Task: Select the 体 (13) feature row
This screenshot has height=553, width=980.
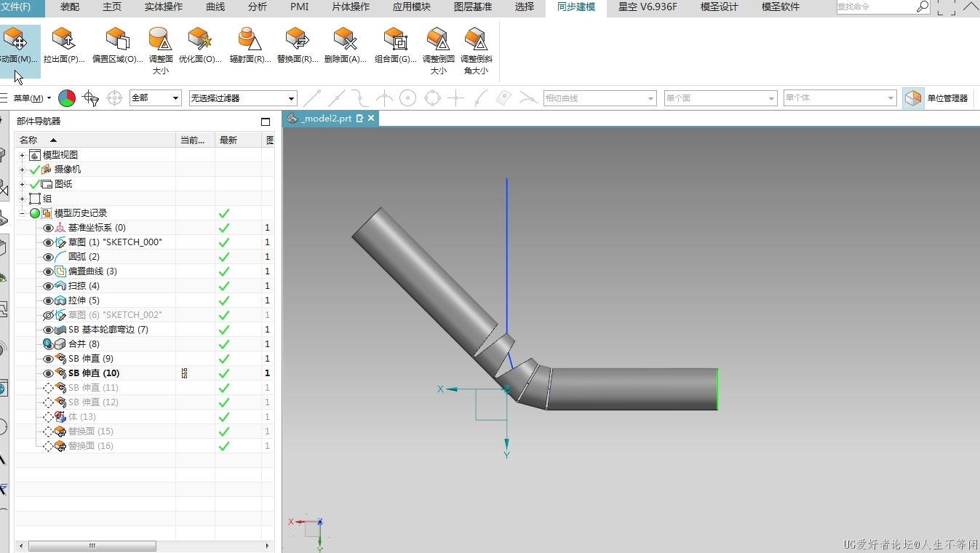Action: [144, 417]
